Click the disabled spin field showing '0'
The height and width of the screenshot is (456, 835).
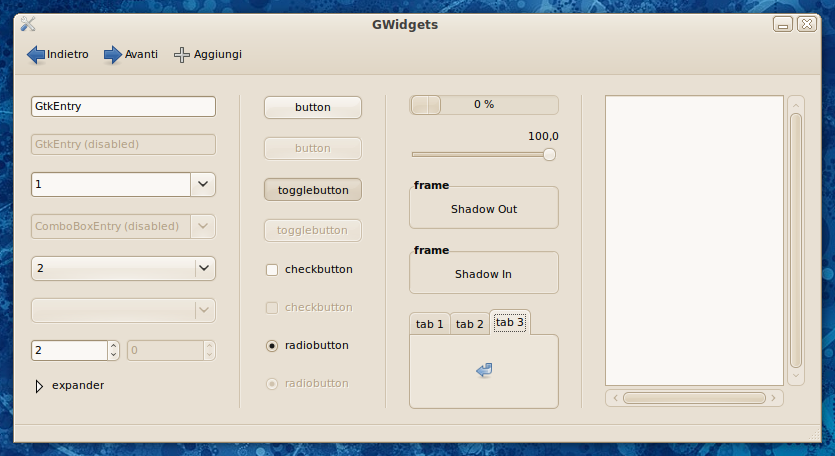(166, 351)
